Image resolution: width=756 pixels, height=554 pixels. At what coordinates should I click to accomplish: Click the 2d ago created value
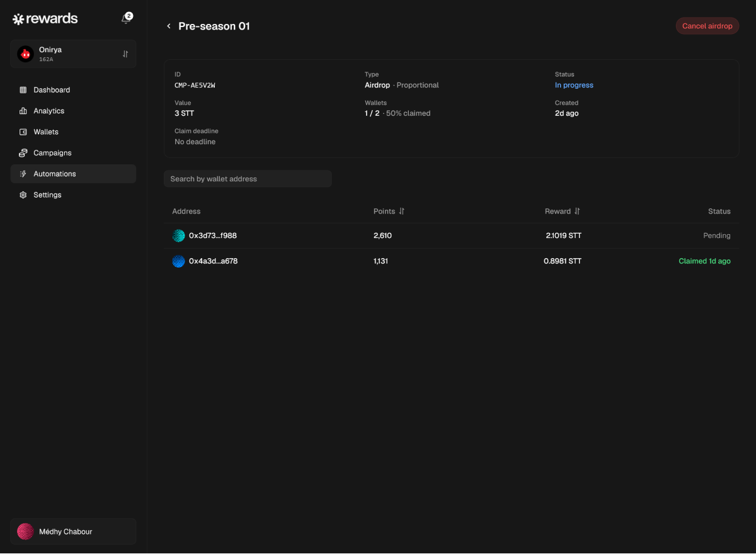[566, 113]
